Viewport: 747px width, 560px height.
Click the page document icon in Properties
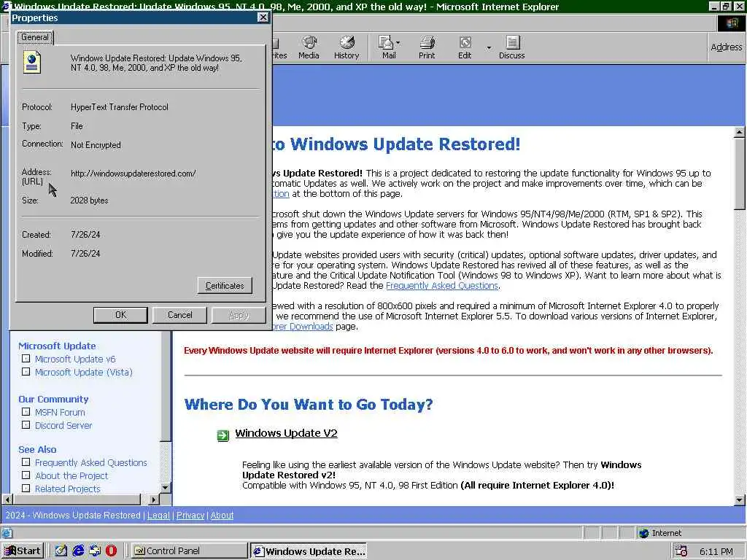(32, 62)
